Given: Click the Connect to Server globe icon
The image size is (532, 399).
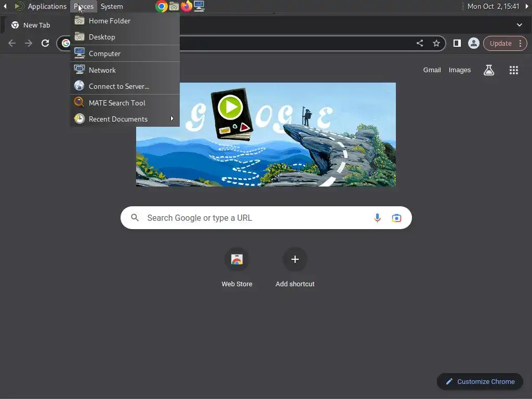Looking at the screenshot, I should tap(79, 86).
